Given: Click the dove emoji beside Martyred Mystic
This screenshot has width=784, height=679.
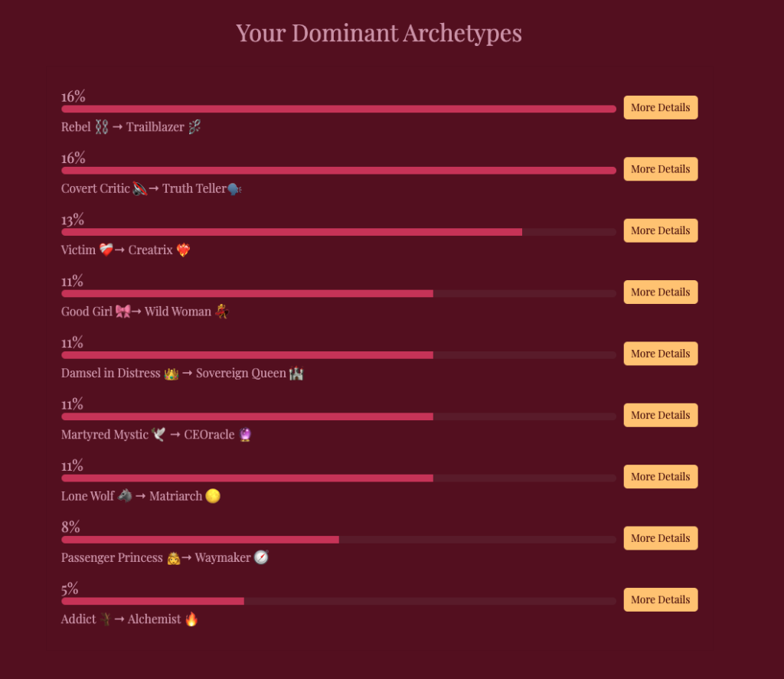Looking at the screenshot, I should 159,435.
